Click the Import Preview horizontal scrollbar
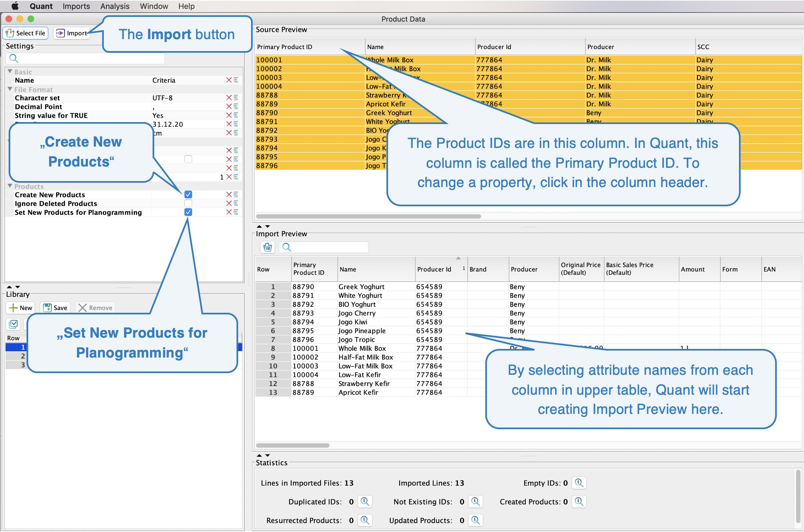The image size is (804, 532). pos(293,445)
